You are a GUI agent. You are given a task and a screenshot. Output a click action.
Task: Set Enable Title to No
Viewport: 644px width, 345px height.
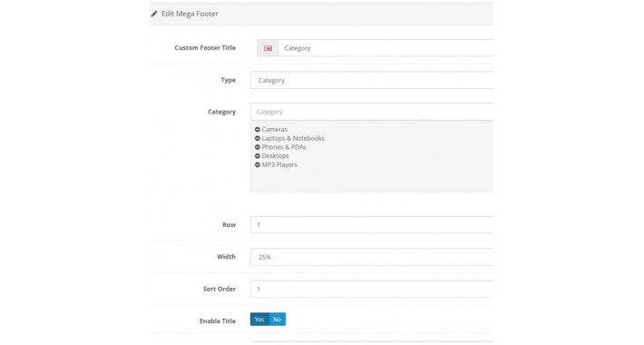pos(278,320)
